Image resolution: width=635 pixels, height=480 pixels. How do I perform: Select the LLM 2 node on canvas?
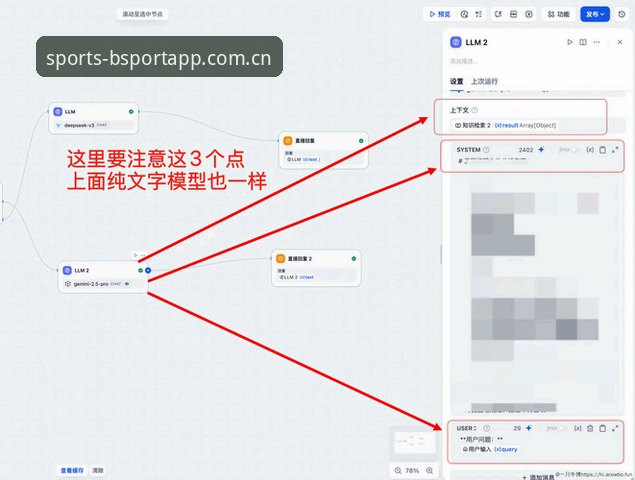103,277
